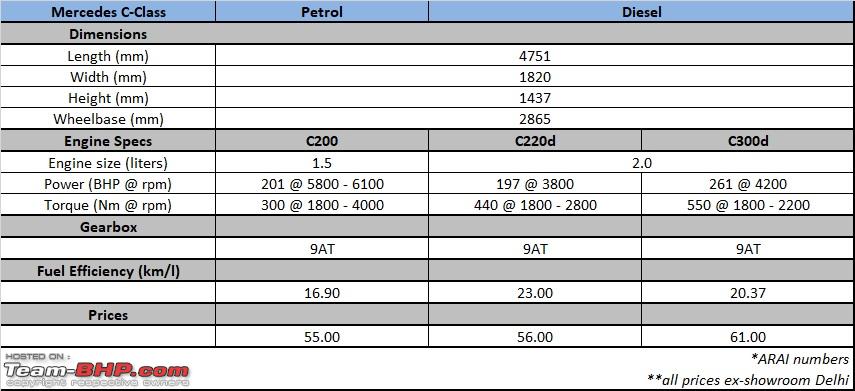The image size is (855, 391).
Task: Click the Wheelbase value 2865
Action: click(x=535, y=119)
